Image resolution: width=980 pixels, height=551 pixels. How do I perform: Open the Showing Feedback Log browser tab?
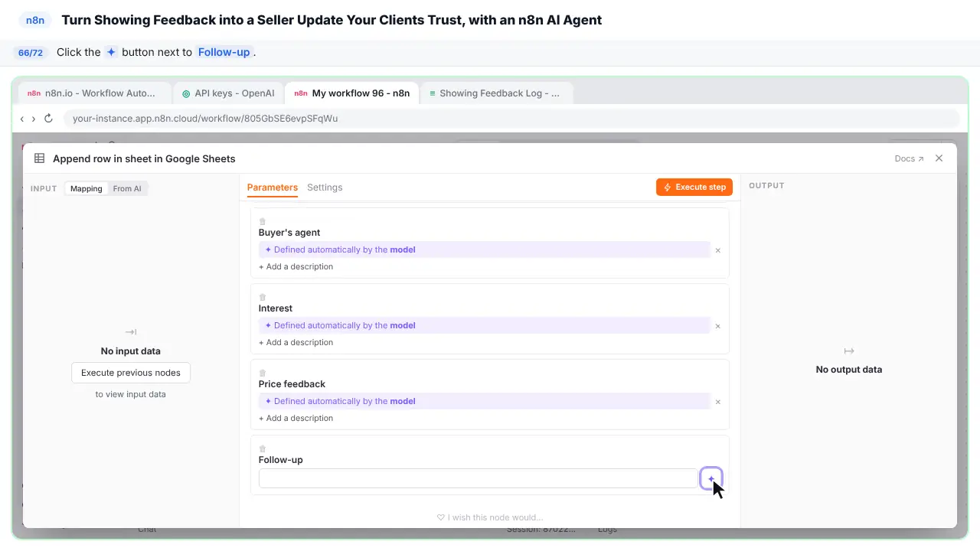coord(495,93)
